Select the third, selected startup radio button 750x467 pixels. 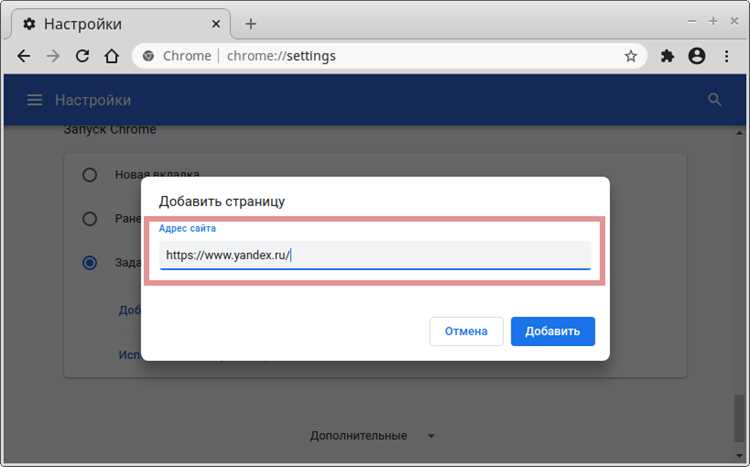coord(89,263)
